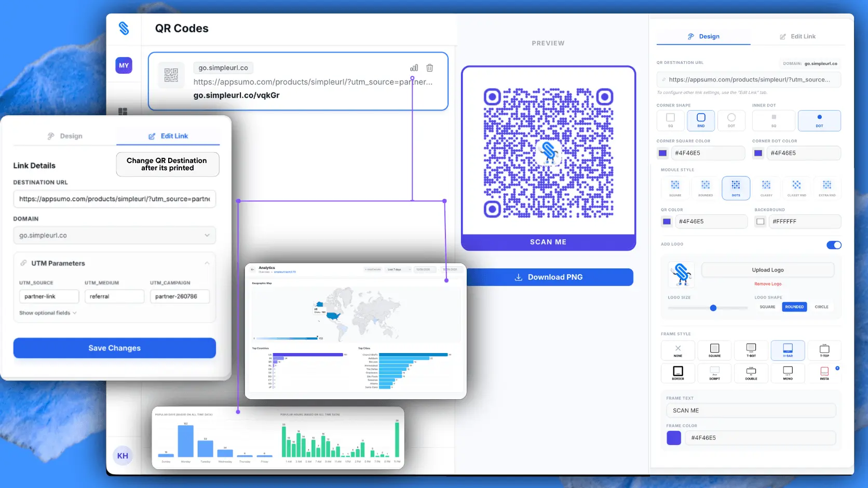Open the KH user avatar in the sidebar
Image resolution: width=868 pixels, height=488 pixels.
pos(123,456)
